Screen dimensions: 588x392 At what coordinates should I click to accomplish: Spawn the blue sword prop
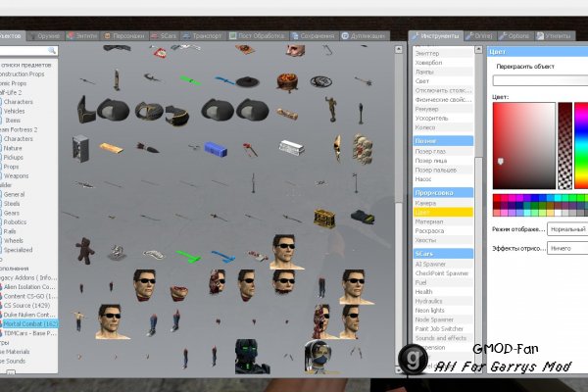pyautogui.click(x=224, y=80)
